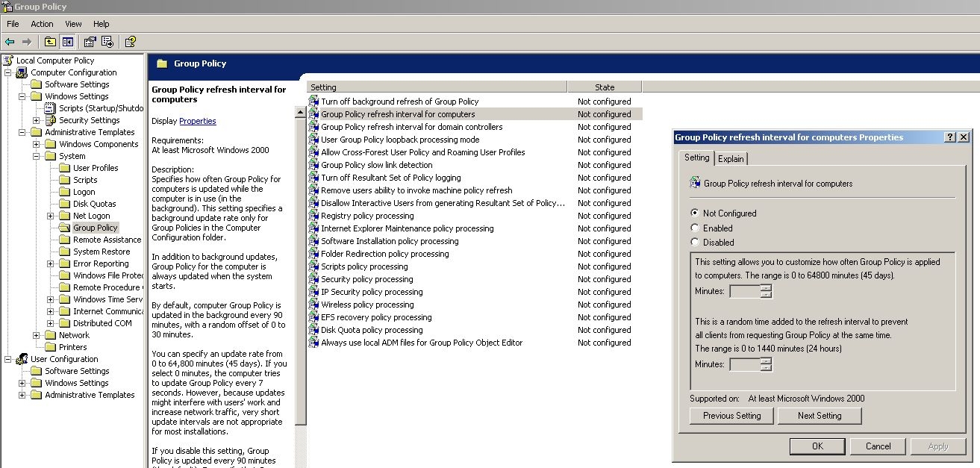This screenshot has width=980, height=468.
Task: Click the Security Settings tree icon
Action: pos(51,120)
